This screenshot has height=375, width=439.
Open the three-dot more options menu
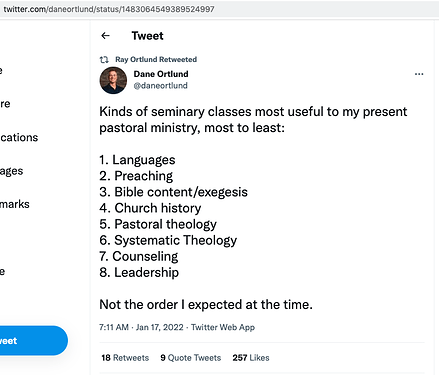[x=419, y=74]
